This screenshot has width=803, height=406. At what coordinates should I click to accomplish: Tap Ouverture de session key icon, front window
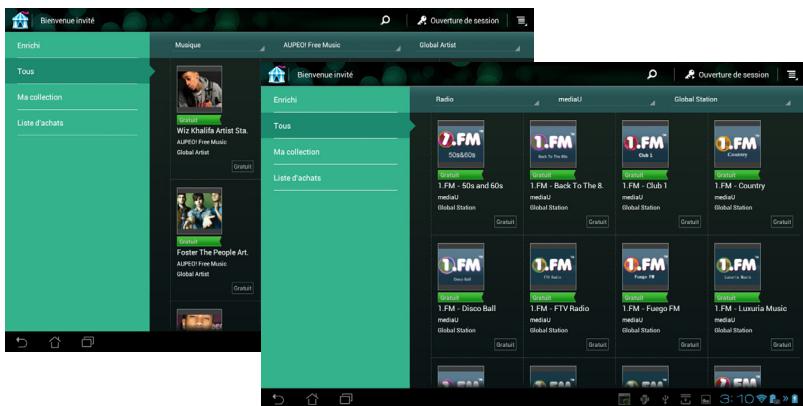tap(690, 75)
